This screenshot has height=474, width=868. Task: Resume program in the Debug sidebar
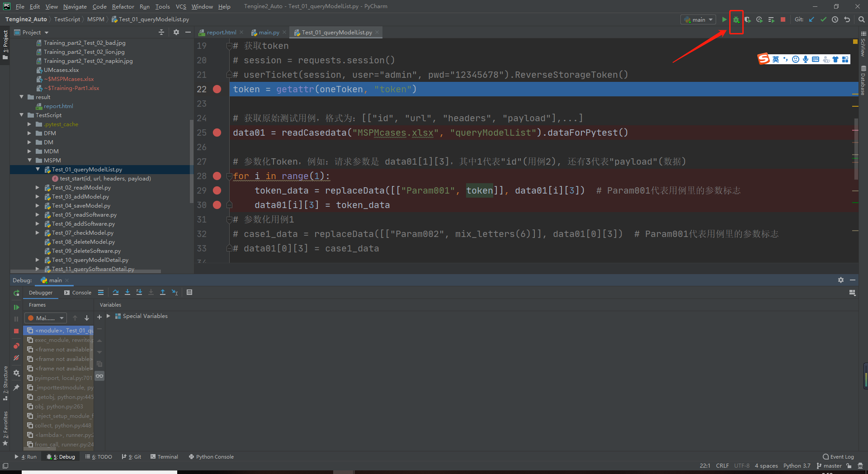tap(16, 307)
